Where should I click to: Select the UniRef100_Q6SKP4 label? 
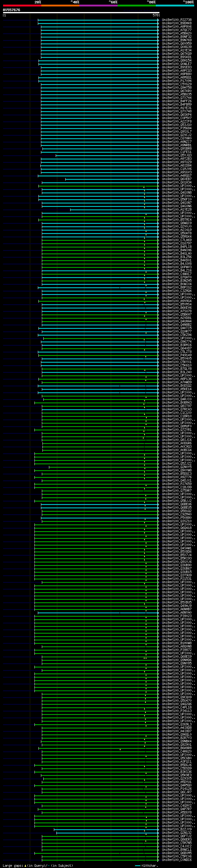point(176,115)
